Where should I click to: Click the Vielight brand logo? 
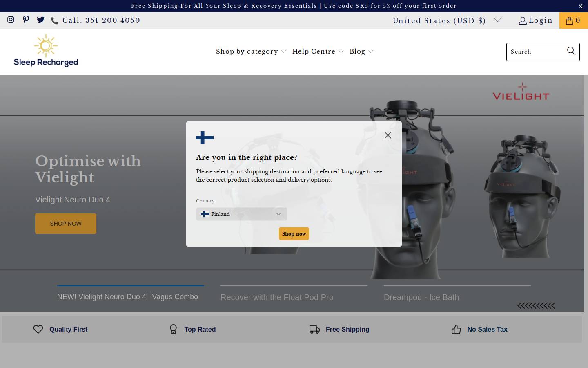521,92
